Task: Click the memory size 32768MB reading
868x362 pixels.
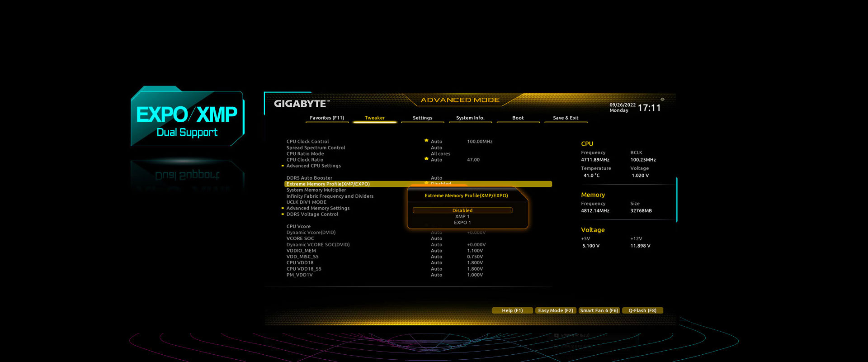Action: point(641,211)
